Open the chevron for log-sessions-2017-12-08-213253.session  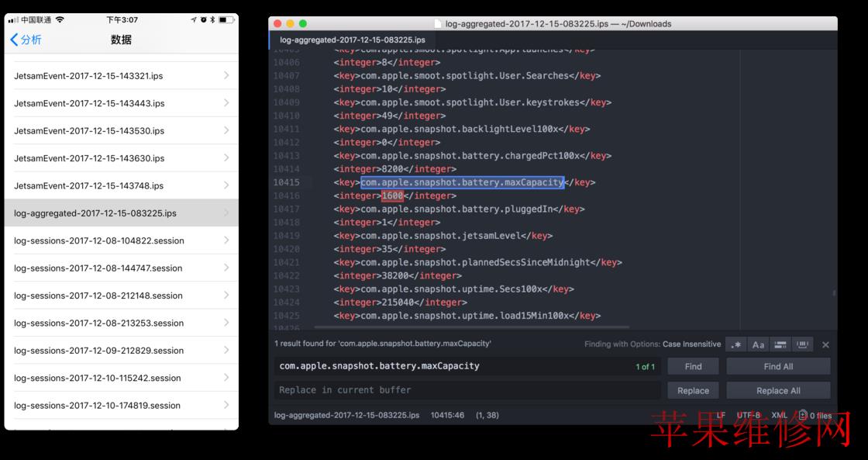coord(226,323)
